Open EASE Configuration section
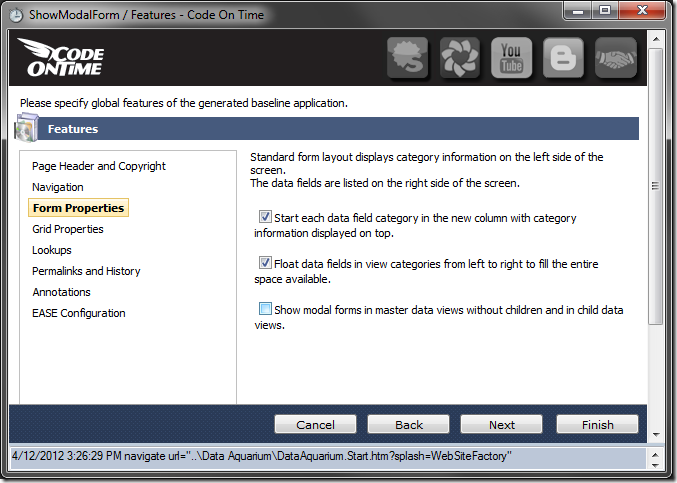This screenshot has width=677, height=483. (x=79, y=313)
